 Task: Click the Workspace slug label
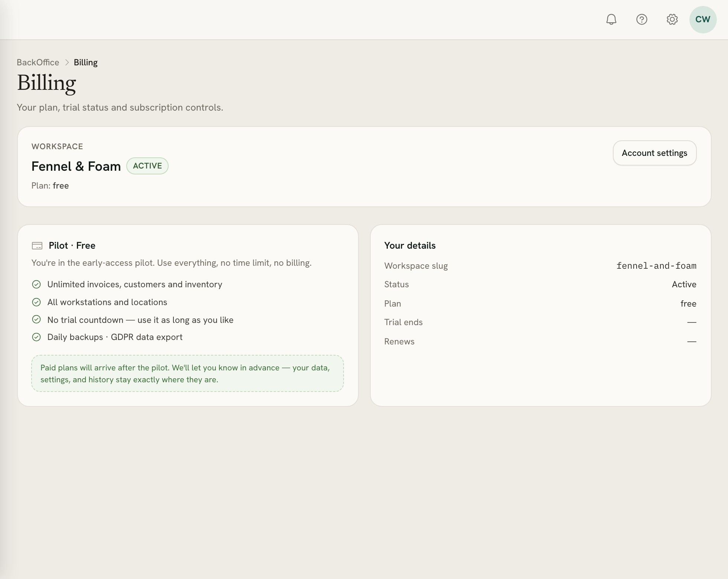point(416,266)
